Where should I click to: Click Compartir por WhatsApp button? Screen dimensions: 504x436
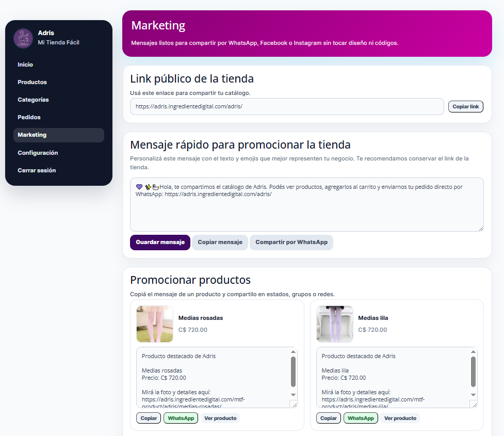pyautogui.click(x=291, y=243)
